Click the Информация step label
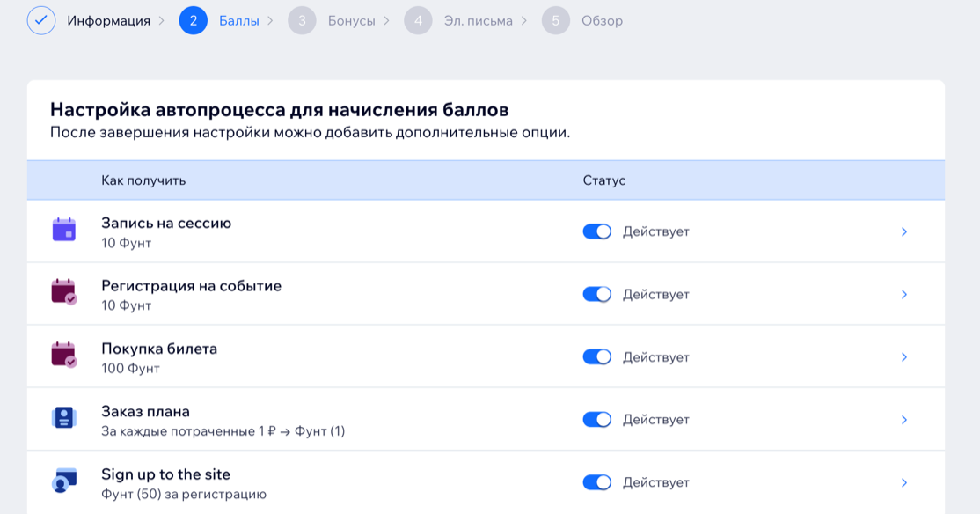This screenshot has width=980, height=514. coord(109,20)
